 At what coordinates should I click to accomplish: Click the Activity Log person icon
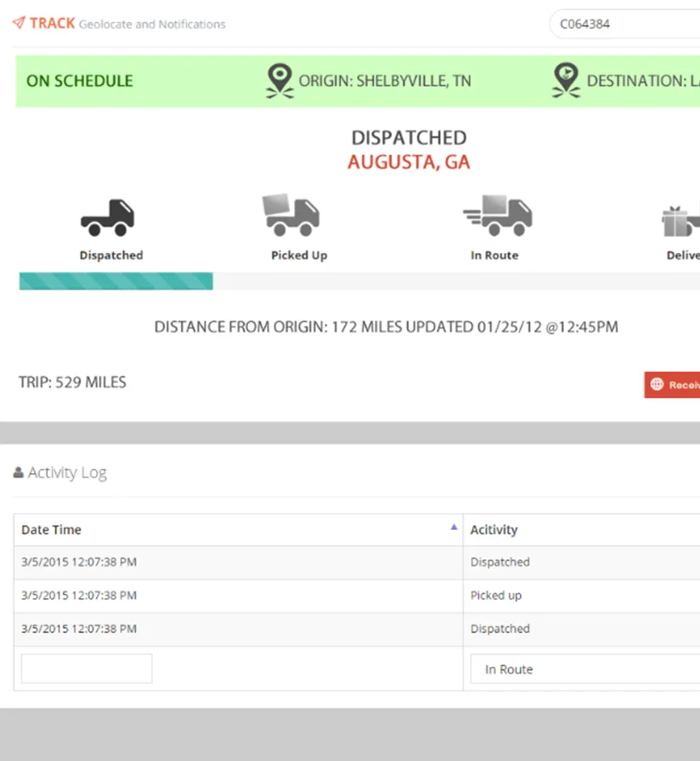tap(17, 472)
